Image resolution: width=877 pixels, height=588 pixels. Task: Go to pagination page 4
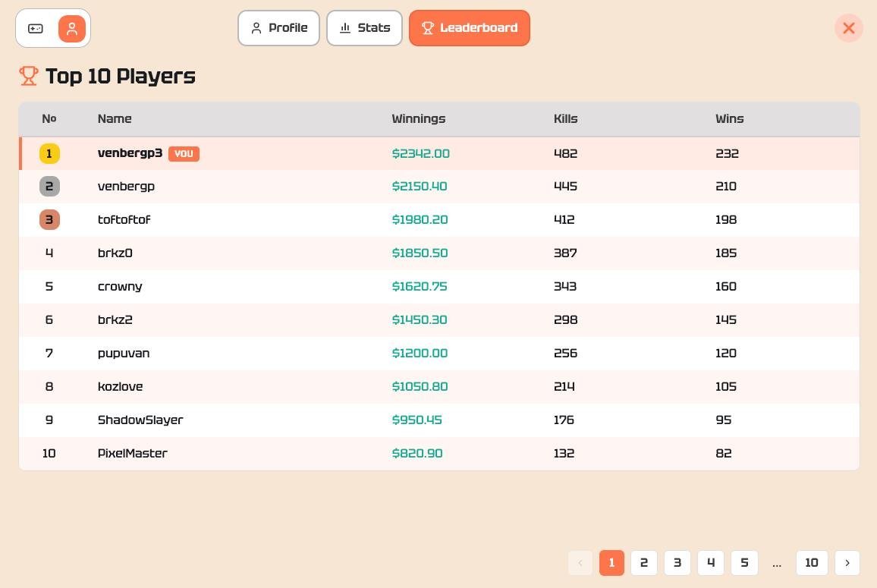tap(711, 563)
